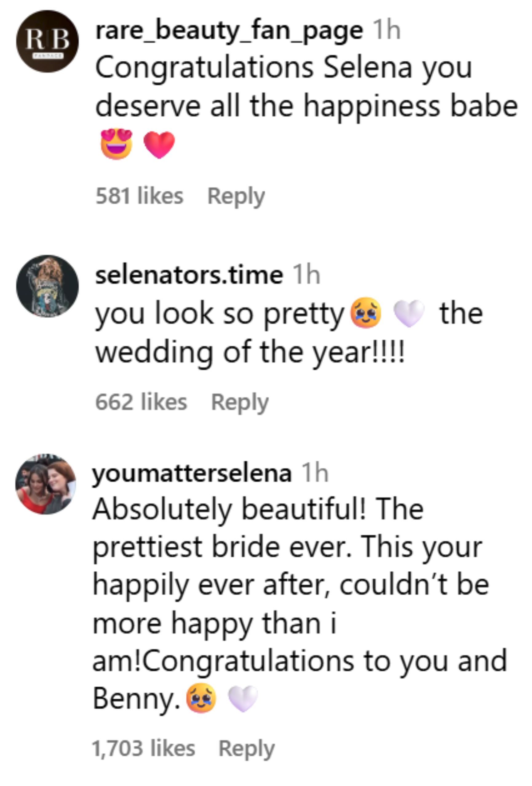The image size is (532, 786).
Task: Reply to the rare_beauty_fan_page comment
Action: click(236, 196)
